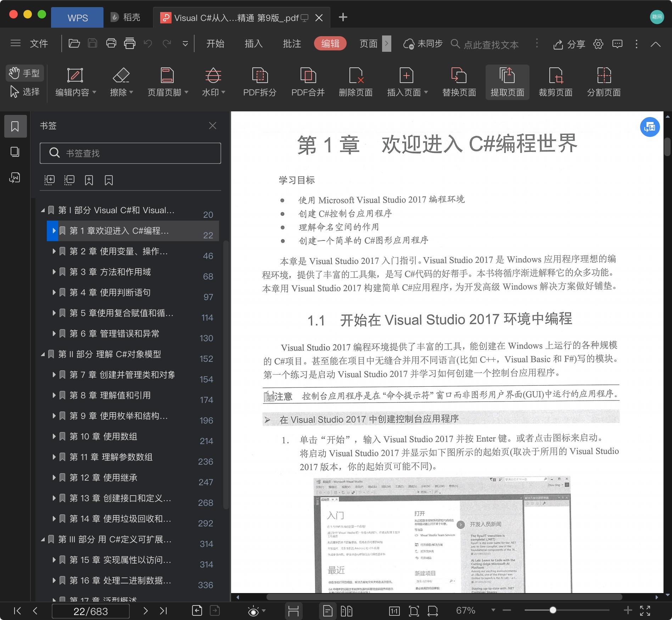Open the feedback comment icon
Screen dimensions: 672x620
click(x=617, y=44)
